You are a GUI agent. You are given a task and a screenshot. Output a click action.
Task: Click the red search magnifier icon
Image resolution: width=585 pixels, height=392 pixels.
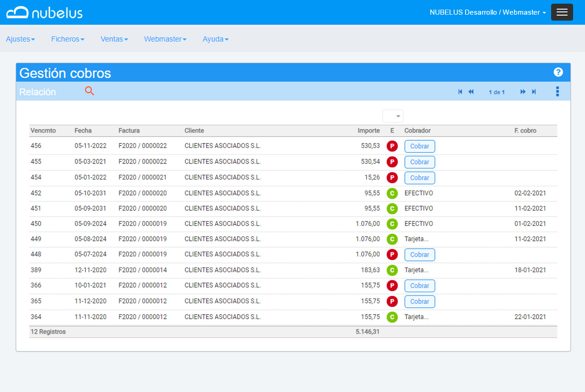[90, 91]
